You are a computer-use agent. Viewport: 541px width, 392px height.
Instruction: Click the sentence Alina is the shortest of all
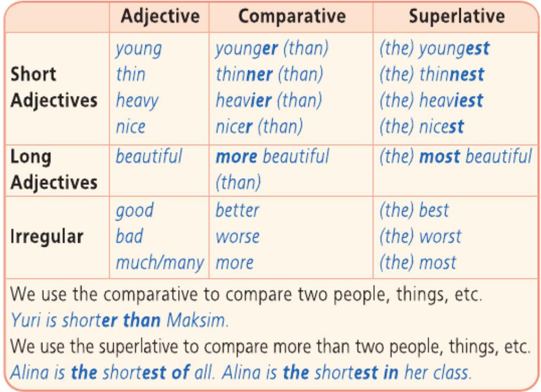click(x=112, y=372)
